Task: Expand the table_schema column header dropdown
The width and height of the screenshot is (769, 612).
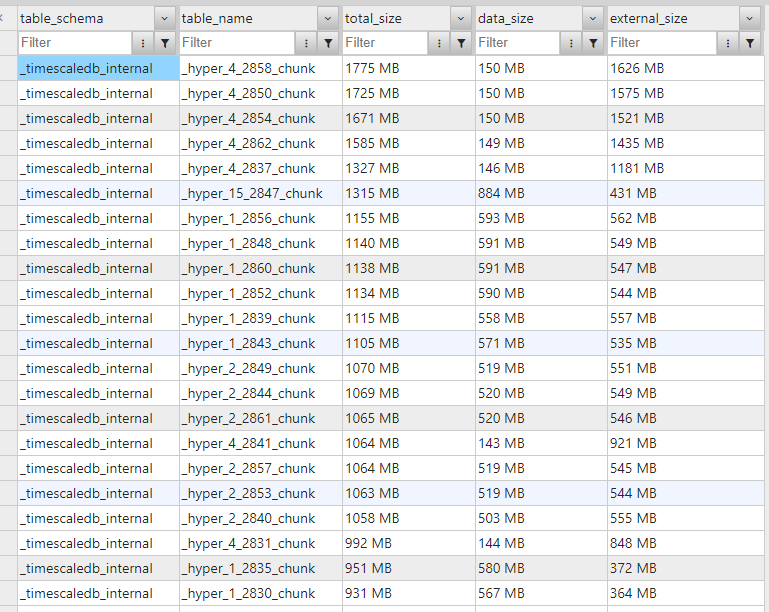Action: click(x=165, y=19)
